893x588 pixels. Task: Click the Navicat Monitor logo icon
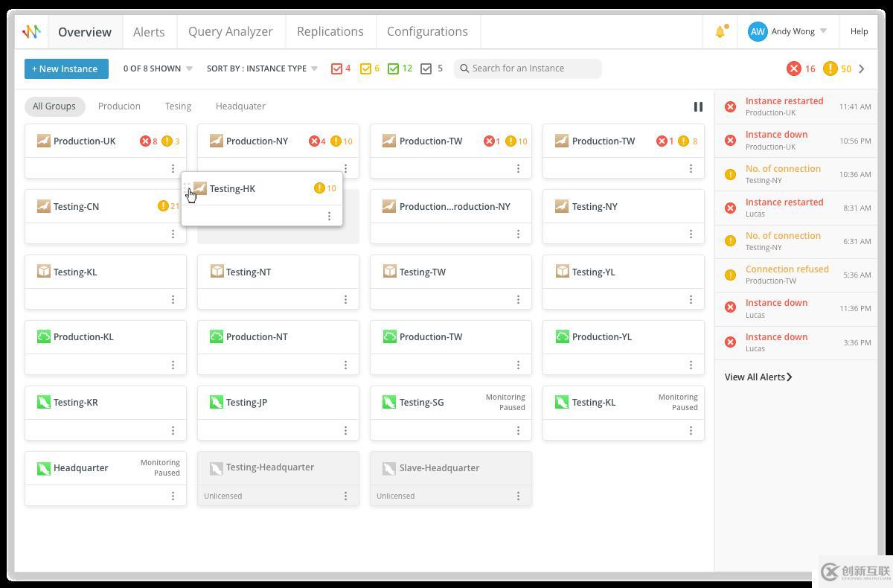click(x=31, y=31)
